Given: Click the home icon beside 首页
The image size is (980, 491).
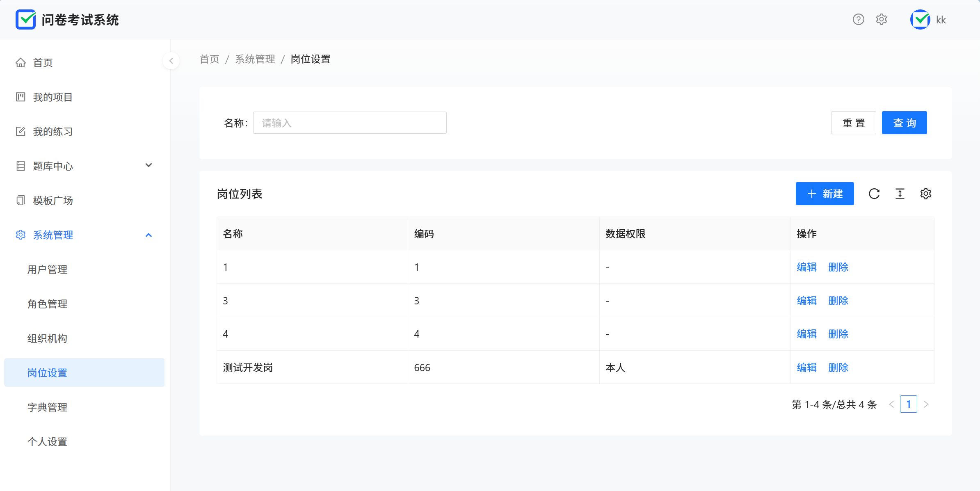Looking at the screenshot, I should (21, 63).
